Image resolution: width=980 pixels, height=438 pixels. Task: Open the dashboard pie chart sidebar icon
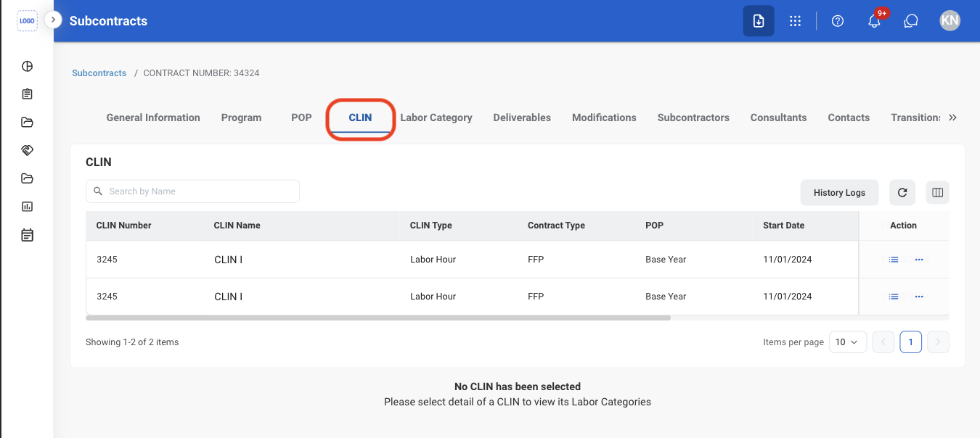(28, 66)
